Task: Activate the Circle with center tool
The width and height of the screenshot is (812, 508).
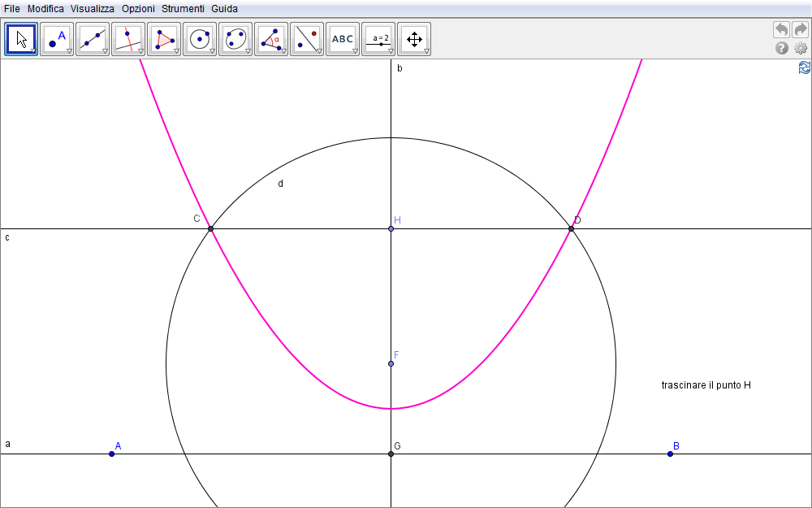Action: coord(200,38)
